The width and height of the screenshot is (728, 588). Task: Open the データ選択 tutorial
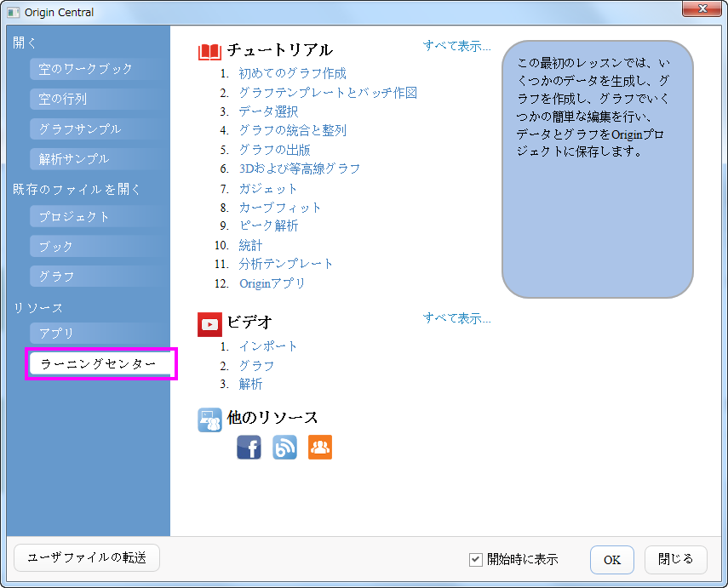pos(268,111)
